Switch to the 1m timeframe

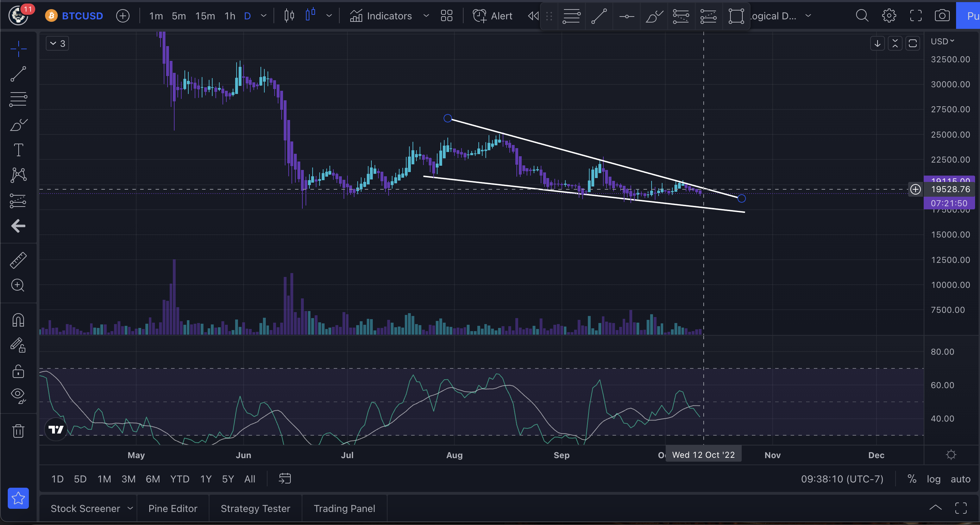click(156, 16)
